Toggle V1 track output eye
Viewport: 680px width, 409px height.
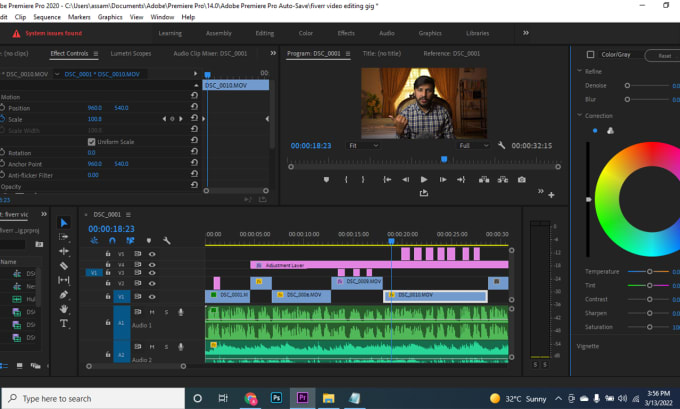(x=152, y=297)
